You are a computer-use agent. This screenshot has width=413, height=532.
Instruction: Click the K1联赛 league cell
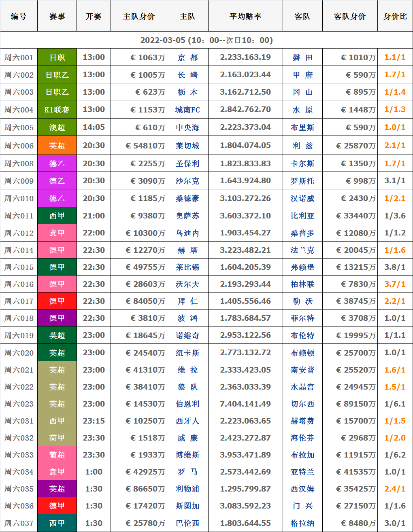pos(57,110)
